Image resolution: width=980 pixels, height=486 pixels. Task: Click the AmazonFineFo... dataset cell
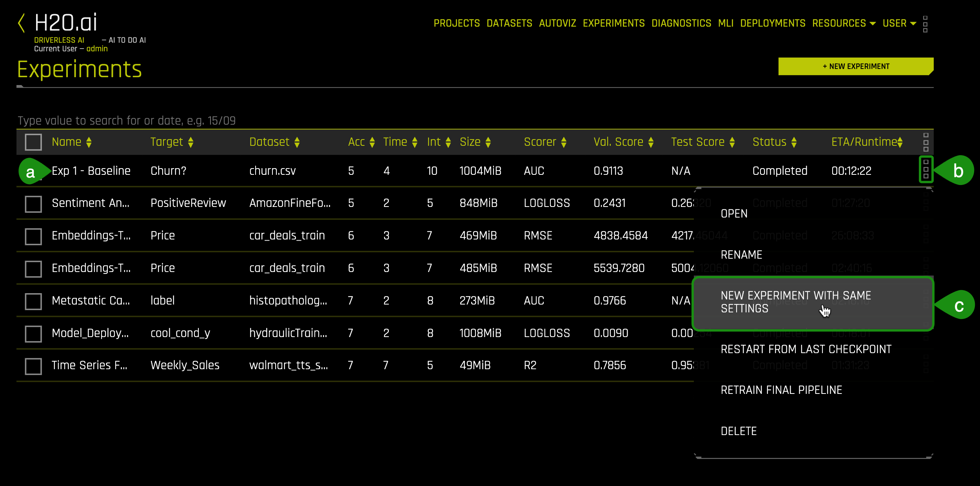290,203
